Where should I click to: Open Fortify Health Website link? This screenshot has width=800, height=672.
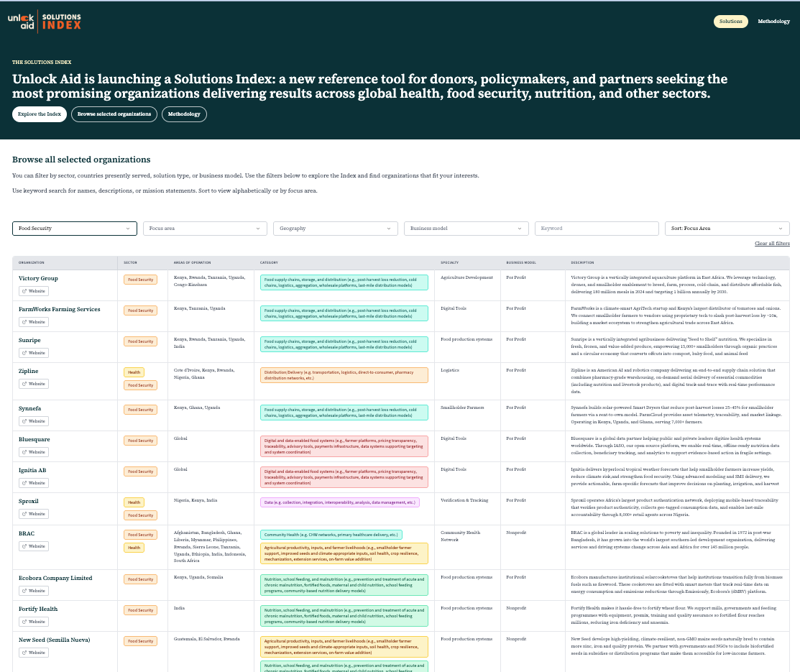point(34,622)
